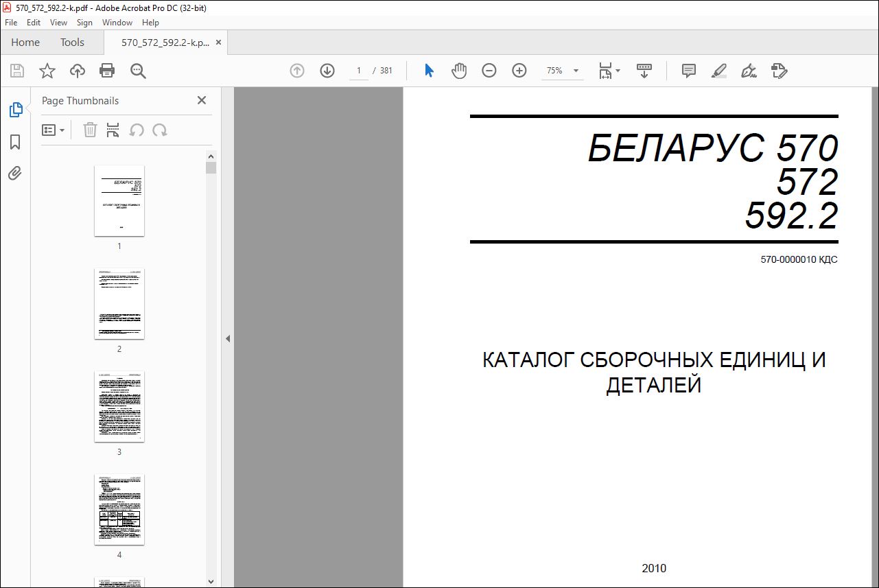Zoom out with the minus button
The height and width of the screenshot is (588, 879).
[x=489, y=71]
